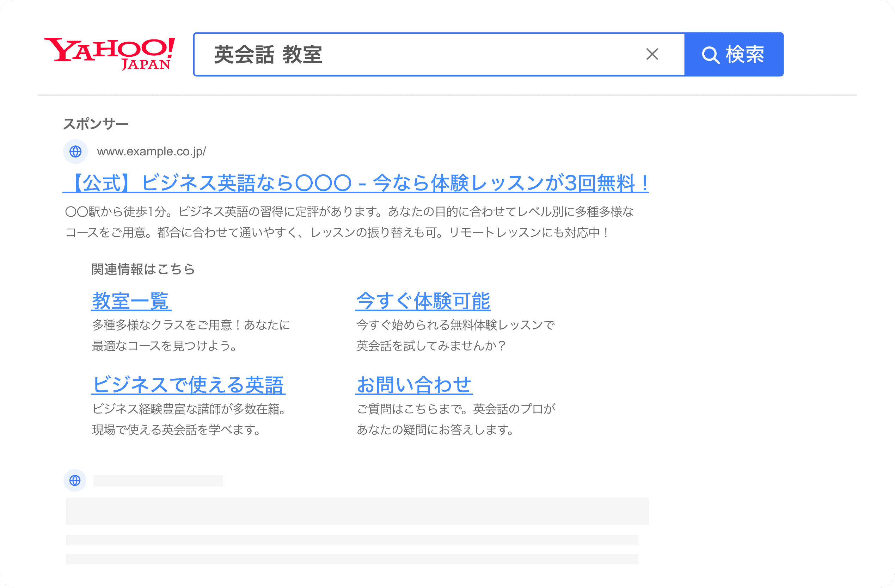895x588 pixels.
Task: Click the short grey placeholder URL bar
Action: click(158, 481)
